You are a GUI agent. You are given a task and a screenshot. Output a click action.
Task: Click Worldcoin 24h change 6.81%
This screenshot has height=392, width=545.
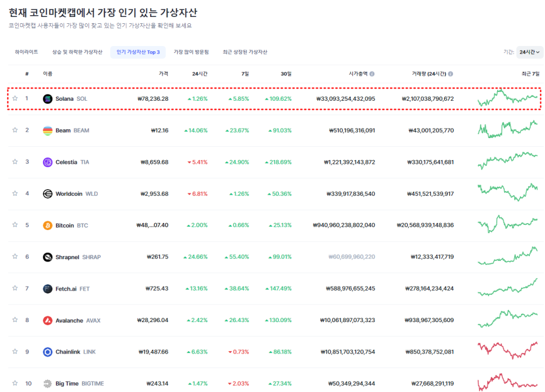click(197, 194)
